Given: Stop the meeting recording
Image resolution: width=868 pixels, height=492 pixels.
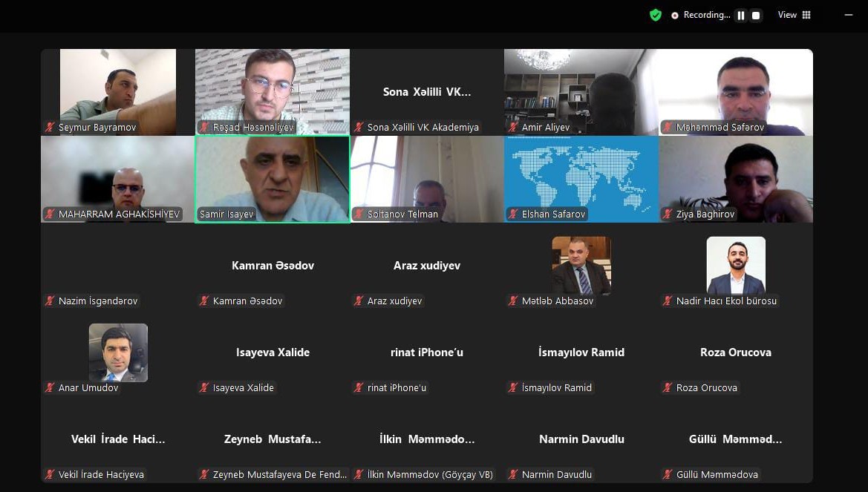Looking at the screenshot, I should [756, 16].
